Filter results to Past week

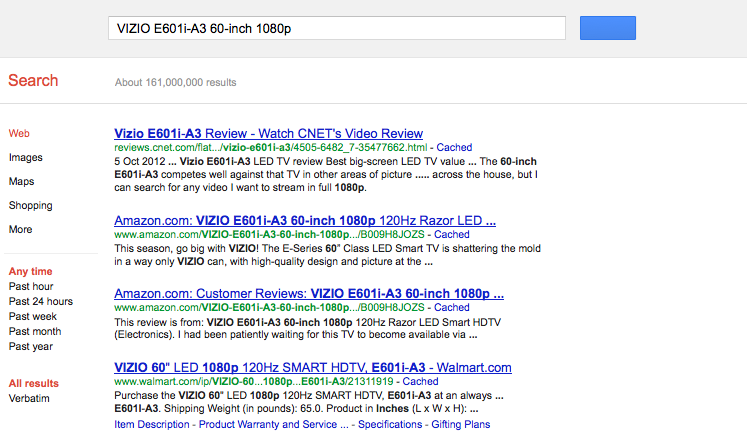[x=32, y=316]
